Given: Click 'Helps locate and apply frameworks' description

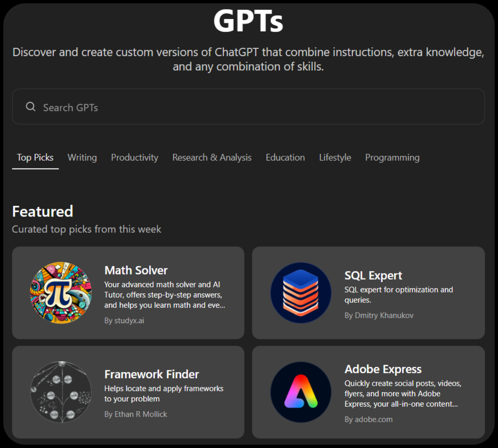Looking at the screenshot, I should pos(164,394).
